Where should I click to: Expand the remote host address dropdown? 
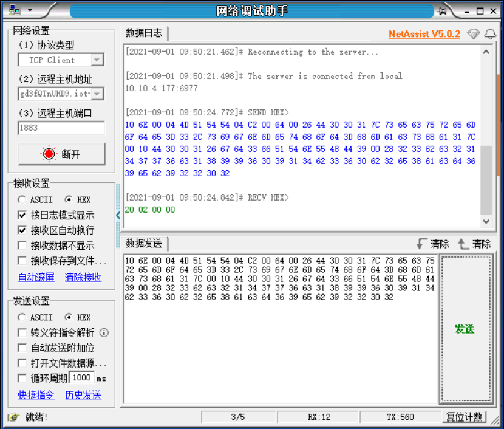97,94
